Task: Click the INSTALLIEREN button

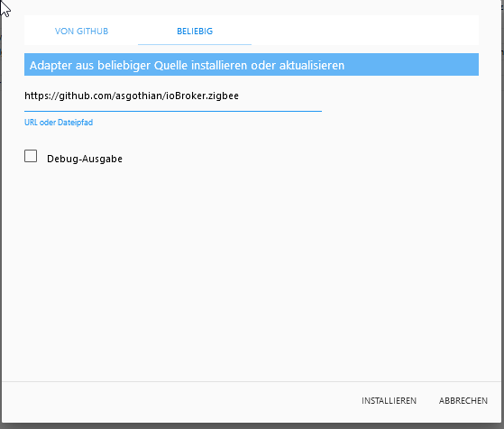Action: pyautogui.click(x=389, y=401)
